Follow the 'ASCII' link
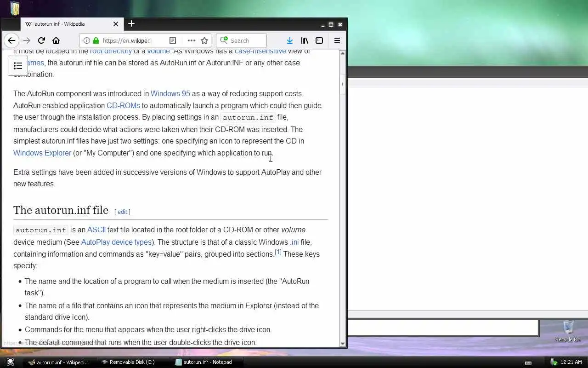 tap(96, 230)
